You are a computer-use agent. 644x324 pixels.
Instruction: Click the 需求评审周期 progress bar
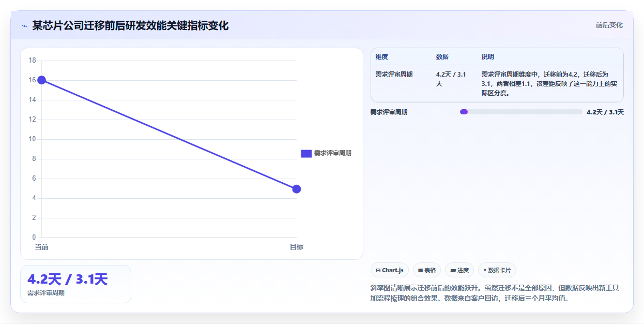[x=521, y=112]
